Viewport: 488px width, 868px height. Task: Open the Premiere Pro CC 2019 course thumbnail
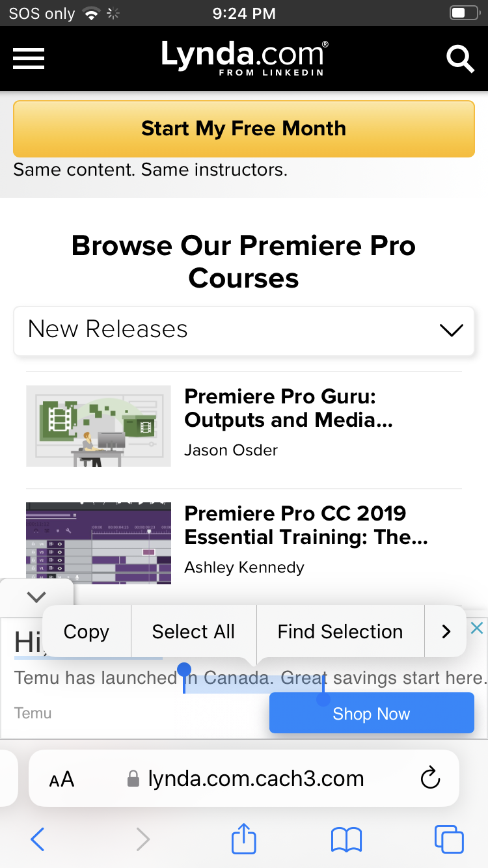point(98,543)
